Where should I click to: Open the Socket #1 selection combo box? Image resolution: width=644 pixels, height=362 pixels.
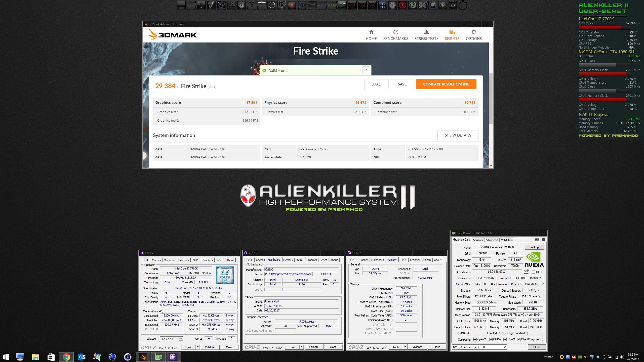pos(171,339)
